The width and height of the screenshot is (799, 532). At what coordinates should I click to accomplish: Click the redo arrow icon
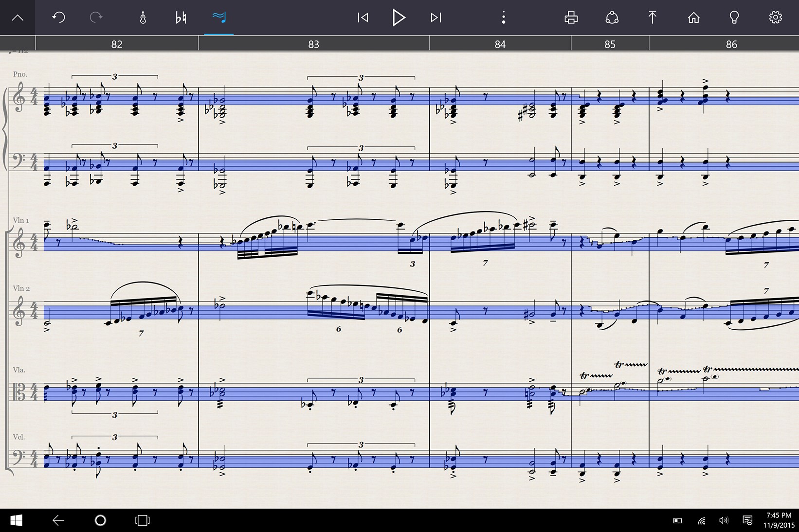96,17
